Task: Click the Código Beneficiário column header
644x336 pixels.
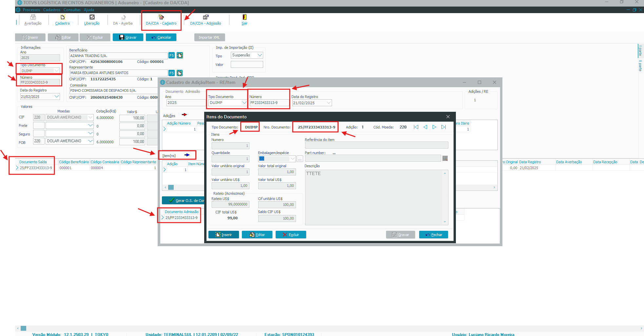Action: pyautogui.click(x=74, y=162)
